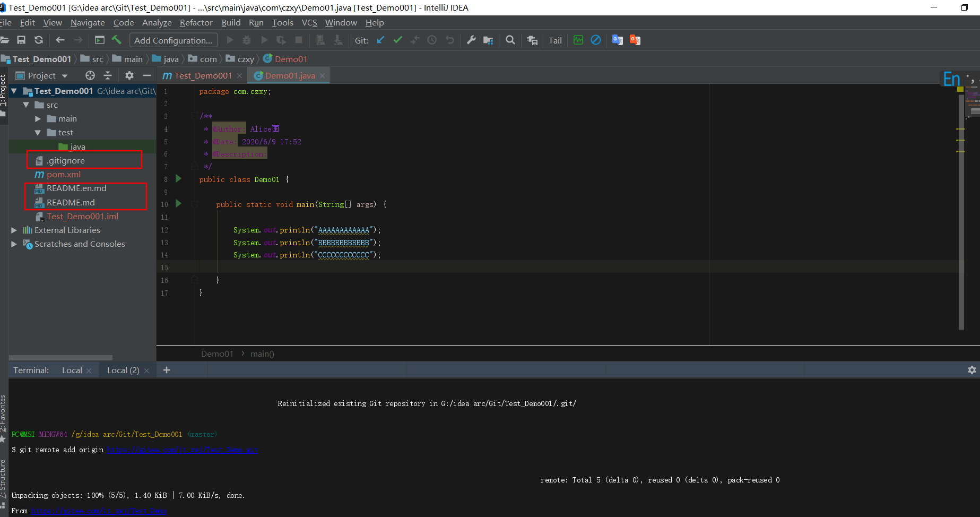Open the Project view dropdown
Viewport: 980px width, 517px height.
tap(42, 75)
